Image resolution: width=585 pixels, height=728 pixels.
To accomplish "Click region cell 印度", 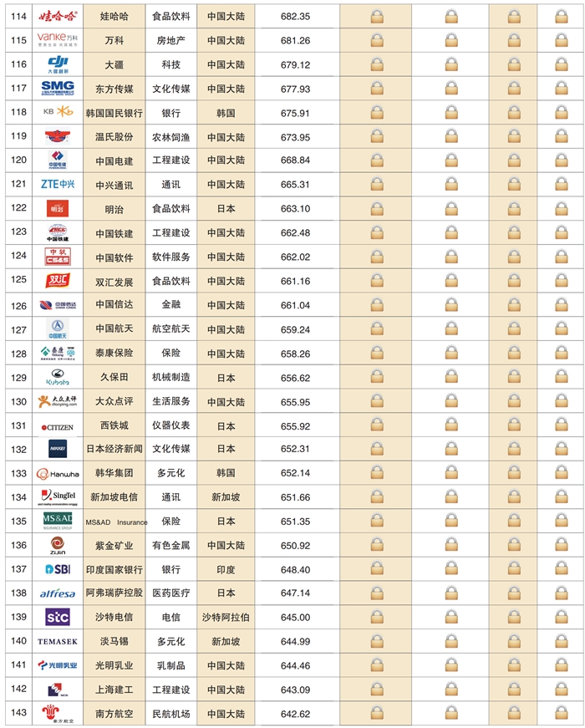I will [x=226, y=570].
